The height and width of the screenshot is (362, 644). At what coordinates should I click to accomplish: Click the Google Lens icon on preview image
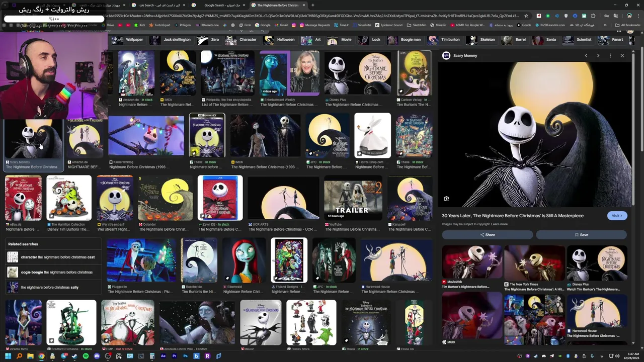pyautogui.click(x=446, y=199)
